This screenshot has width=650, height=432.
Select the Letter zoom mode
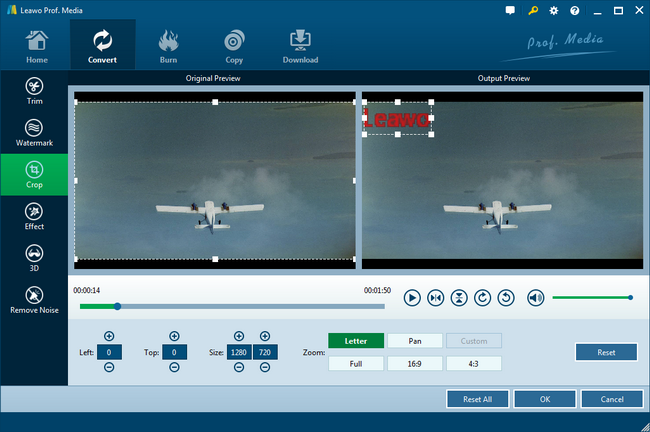[x=355, y=341]
